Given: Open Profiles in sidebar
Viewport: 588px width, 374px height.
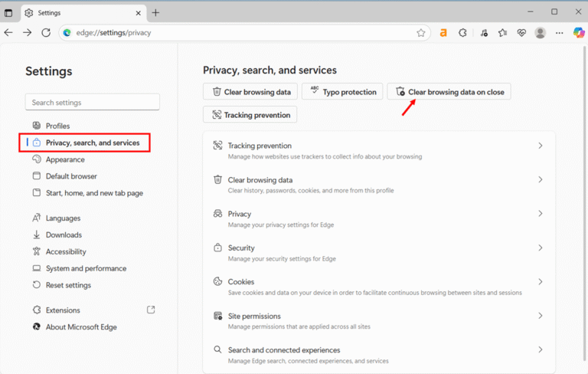Looking at the screenshot, I should coord(57,126).
